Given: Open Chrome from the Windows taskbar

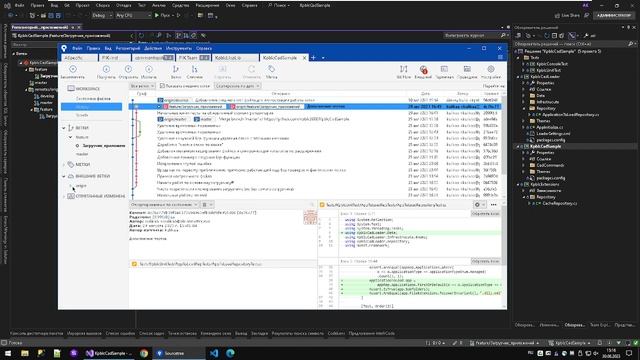Looking at the screenshot, I should pos(144,353).
